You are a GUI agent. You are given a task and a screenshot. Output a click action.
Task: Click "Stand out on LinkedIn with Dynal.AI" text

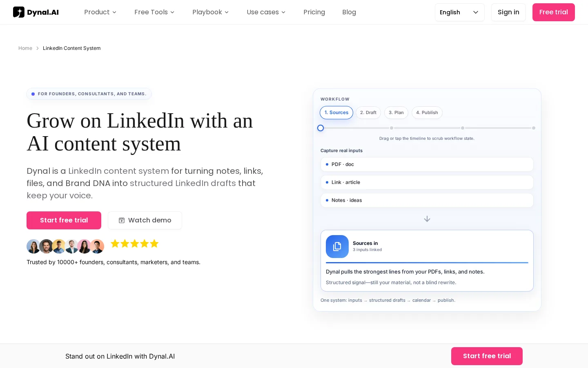120,357
